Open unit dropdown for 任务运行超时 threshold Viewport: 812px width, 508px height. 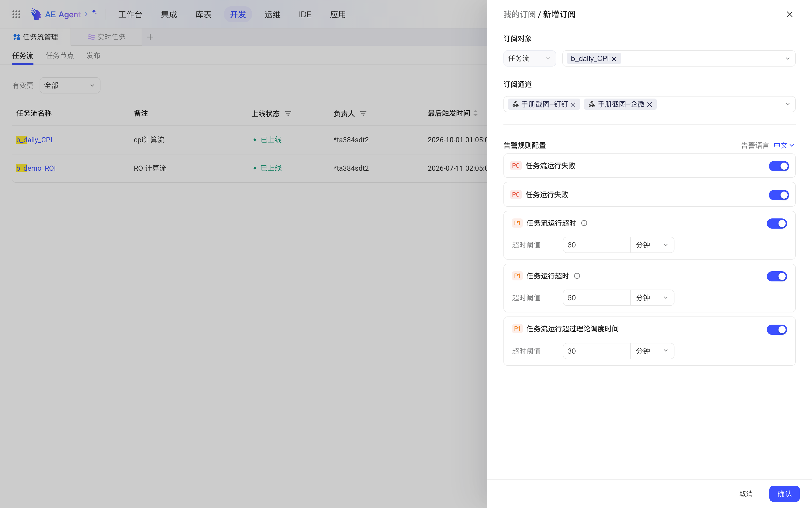coord(652,298)
